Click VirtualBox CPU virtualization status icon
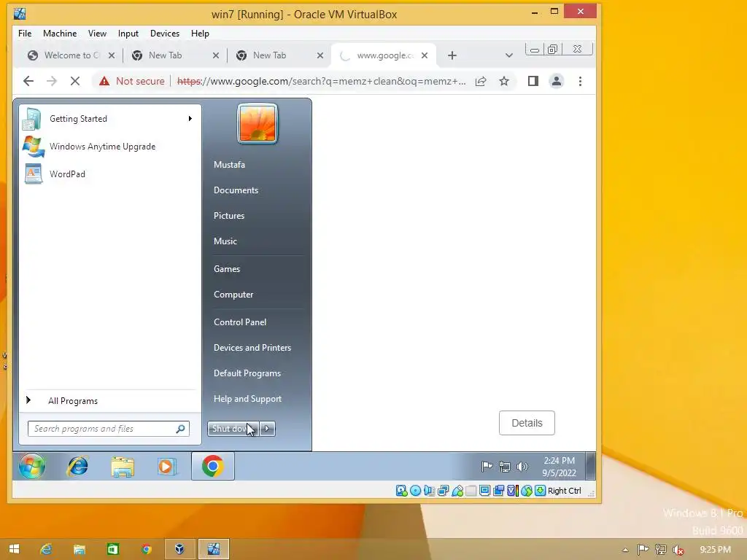 (513, 491)
